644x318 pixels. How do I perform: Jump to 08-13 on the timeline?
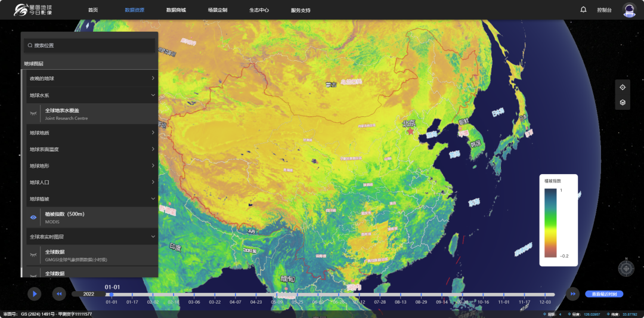tap(401, 302)
